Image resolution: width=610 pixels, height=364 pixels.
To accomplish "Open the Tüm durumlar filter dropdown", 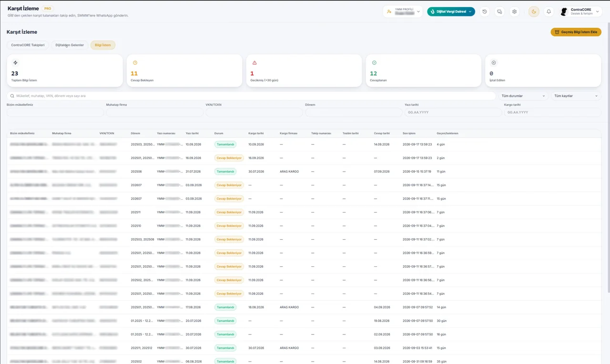I will click(x=523, y=96).
